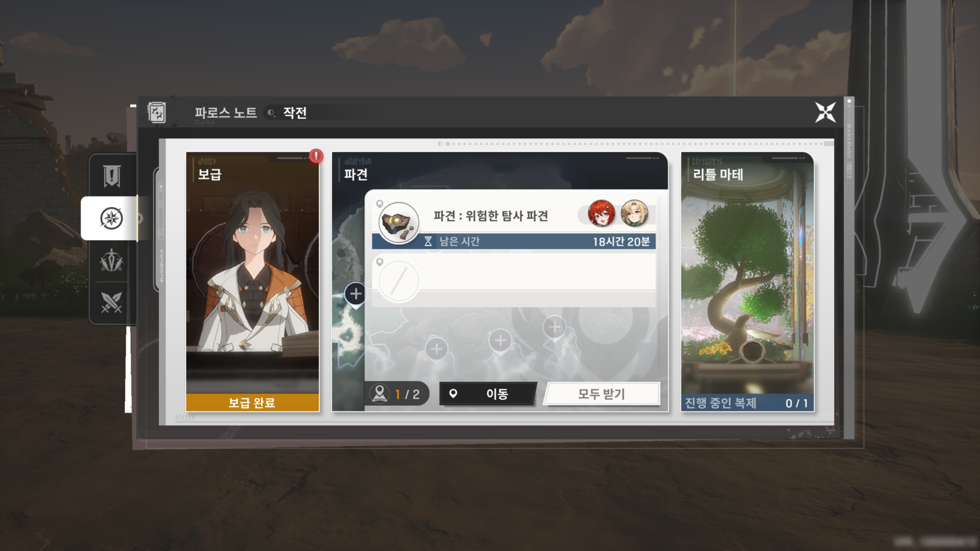
Task: Click the 모두 받기 claim-all button
Action: click(x=602, y=394)
